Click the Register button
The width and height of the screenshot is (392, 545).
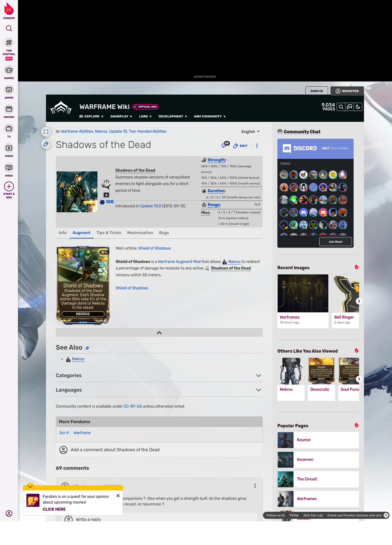347,91
